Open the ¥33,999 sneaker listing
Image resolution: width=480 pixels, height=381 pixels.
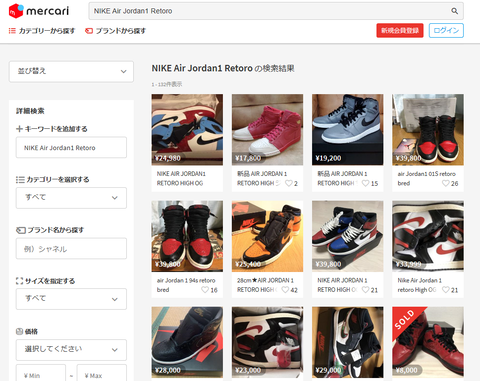click(x=428, y=236)
